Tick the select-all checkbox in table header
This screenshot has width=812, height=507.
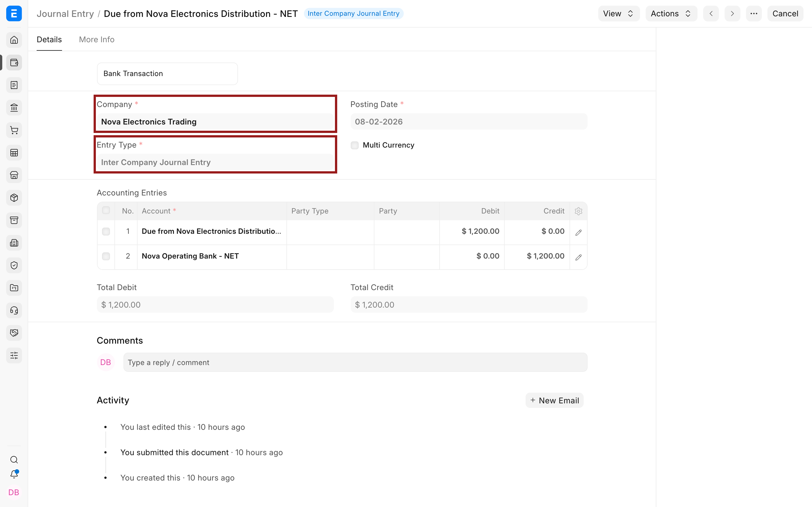(x=106, y=210)
